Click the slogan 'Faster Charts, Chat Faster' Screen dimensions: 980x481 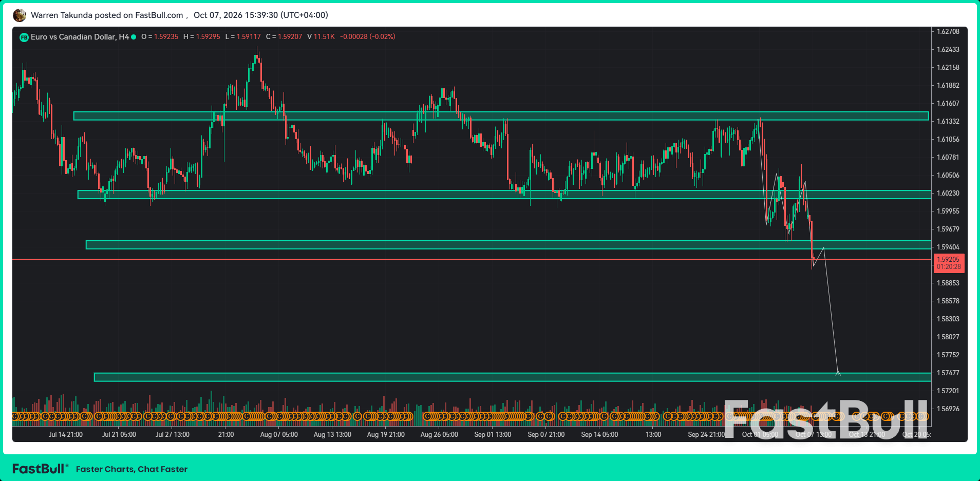131,469
